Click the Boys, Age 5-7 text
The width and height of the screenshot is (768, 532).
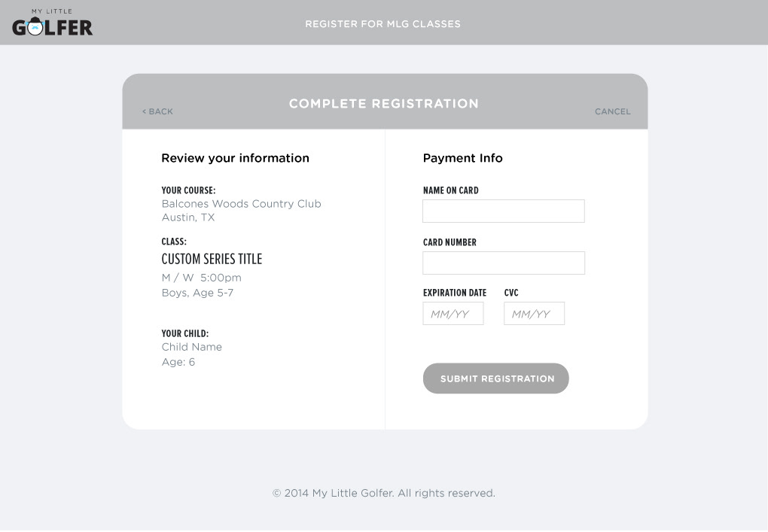pyautogui.click(x=197, y=293)
